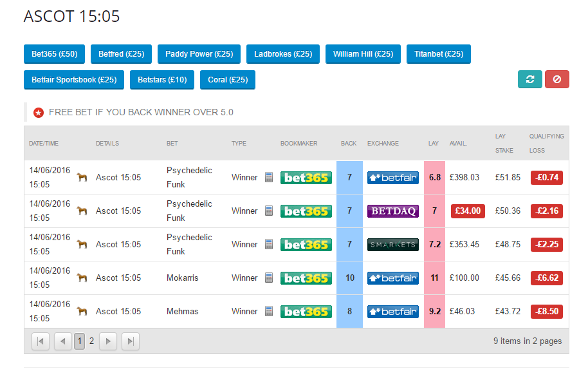Click the £51.85 lay stake
The image size is (588, 369).
[x=508, y=177]
